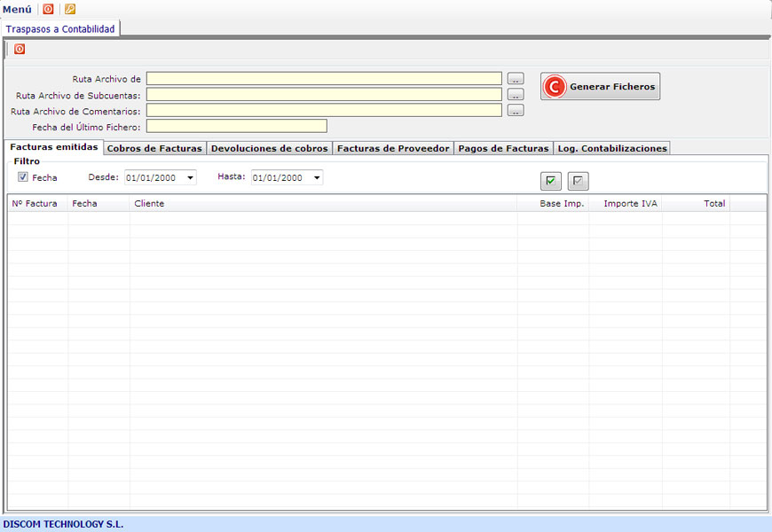The height and width of the screenshot is (532, 772).
Task: Browse for the Subcuentas file path
Action: click(516, 95)
